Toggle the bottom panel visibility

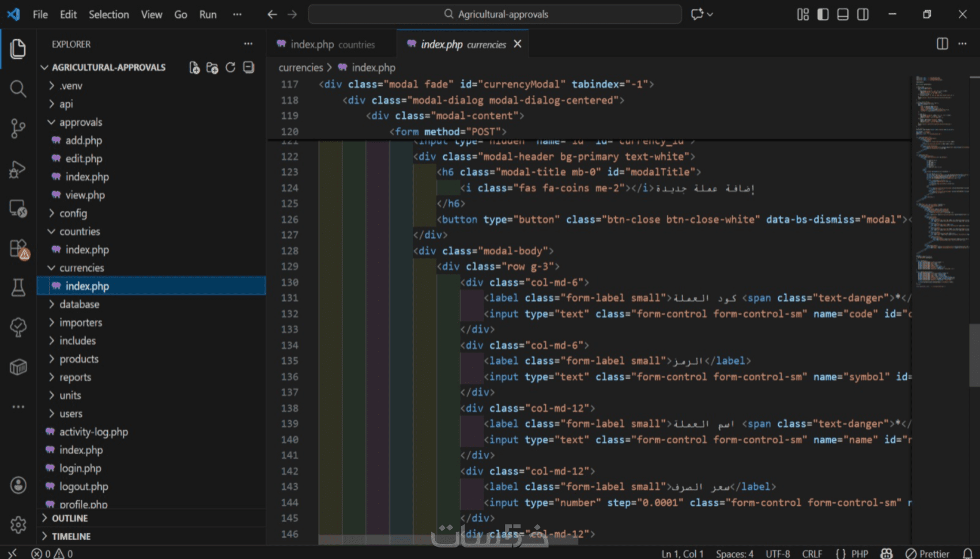[x=843, y=14]
